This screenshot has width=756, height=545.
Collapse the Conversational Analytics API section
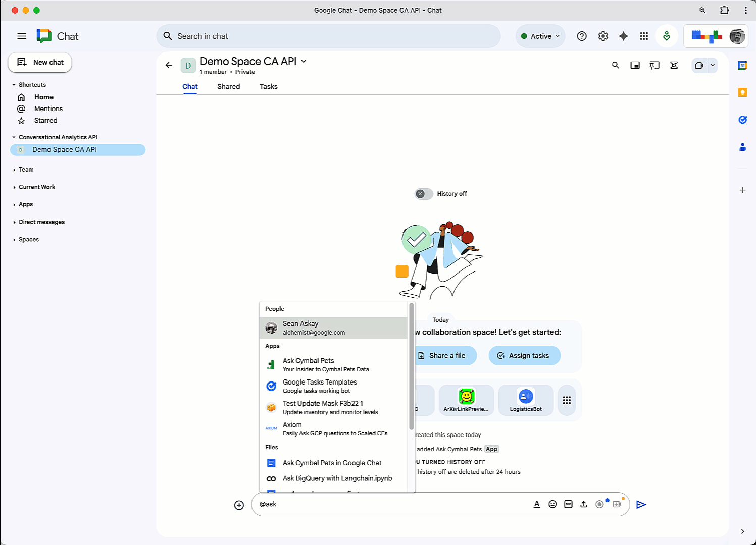[14, 137]
